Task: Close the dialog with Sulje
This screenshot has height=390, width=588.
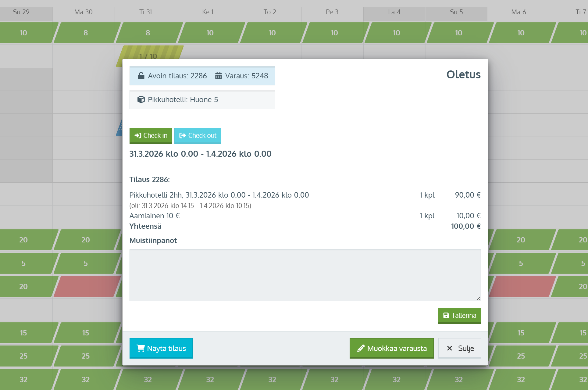Action: (x=460, y=348)
